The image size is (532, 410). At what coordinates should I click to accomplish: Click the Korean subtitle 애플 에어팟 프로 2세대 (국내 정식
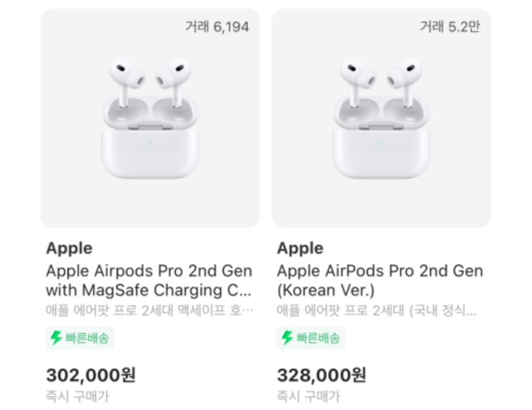tap(377, 311)
